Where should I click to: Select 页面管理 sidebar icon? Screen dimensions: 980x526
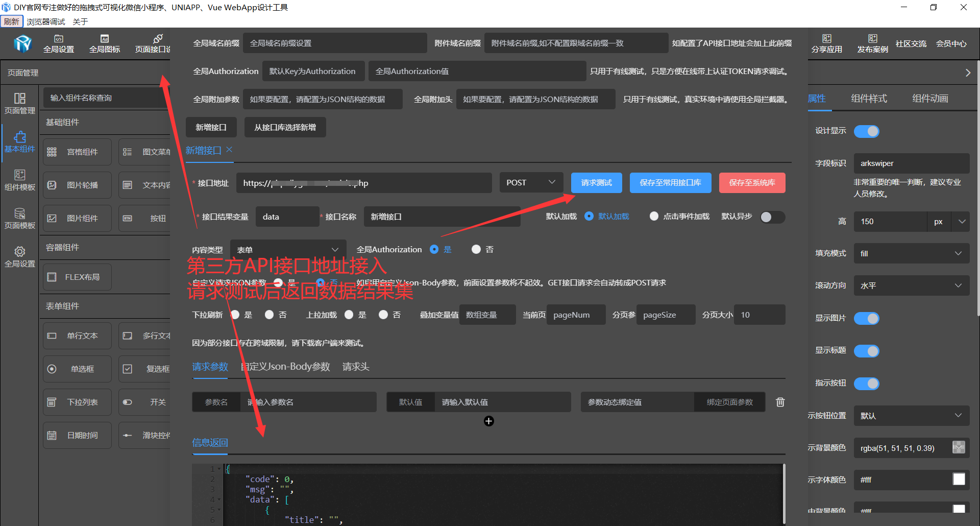tap(20, 103)
